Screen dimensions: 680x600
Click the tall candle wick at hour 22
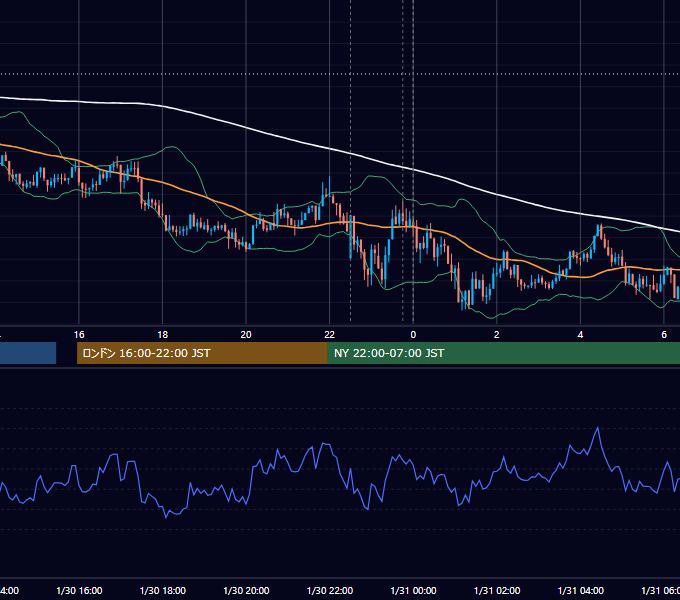point(330,186)
